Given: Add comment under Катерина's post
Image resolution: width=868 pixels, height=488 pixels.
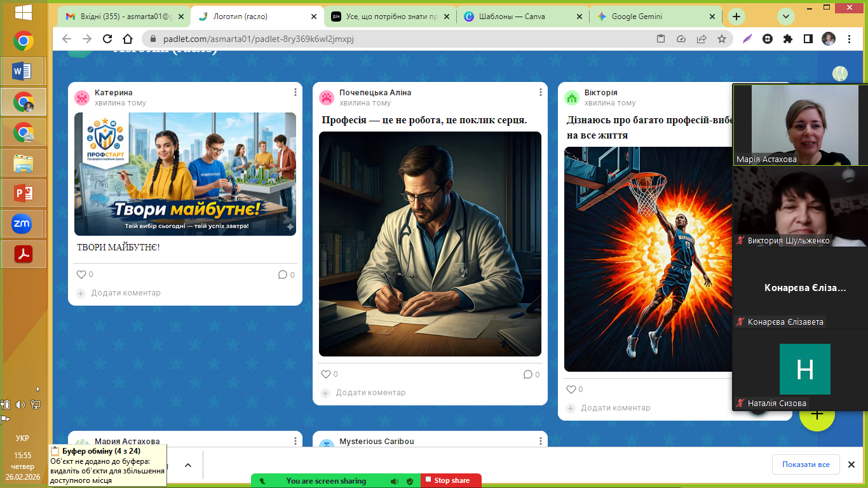Looking at the screenshot, I should click(x=126, y=293).
